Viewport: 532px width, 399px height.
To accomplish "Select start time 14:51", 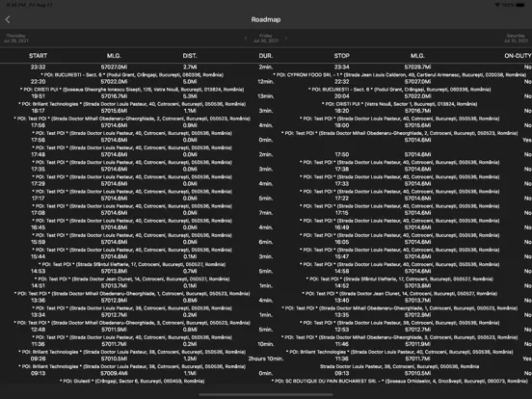I will (x=38, y=286).
